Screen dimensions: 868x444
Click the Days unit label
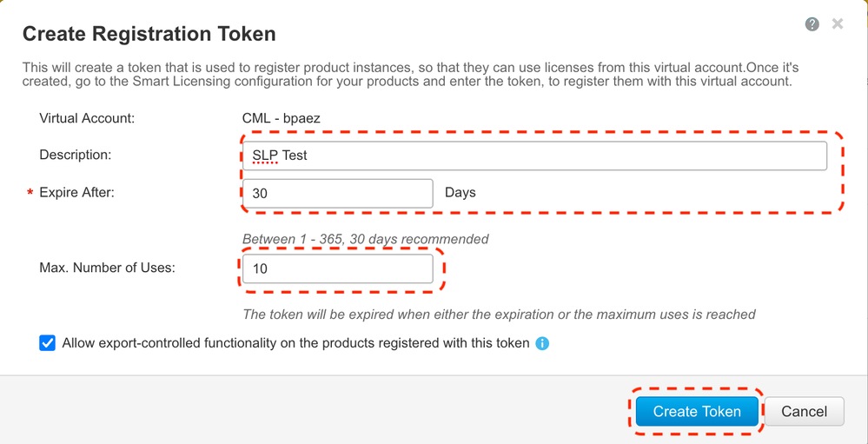(460, 192)
